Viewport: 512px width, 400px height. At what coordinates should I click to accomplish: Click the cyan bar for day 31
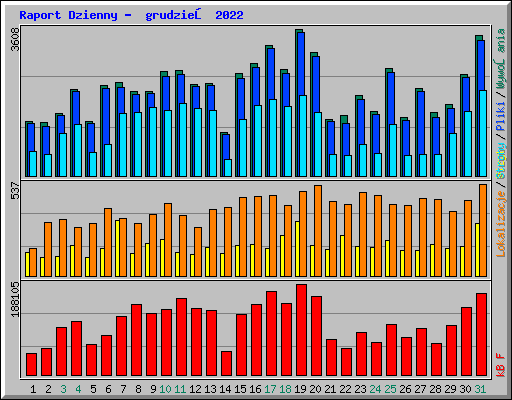[x=483, y=133]
